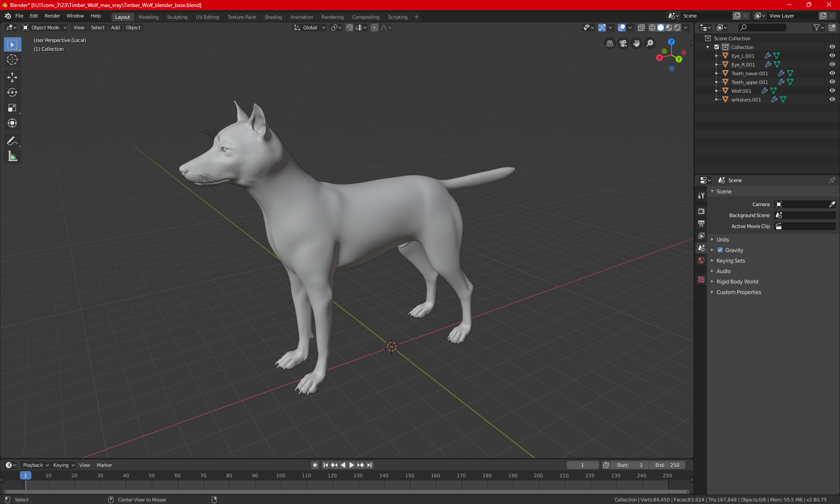Open the Render menu

[x=52, y=16]
